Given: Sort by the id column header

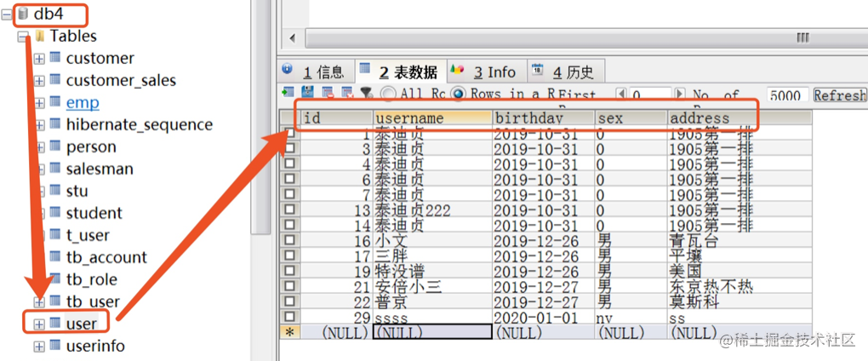Looking at the screenshot, I should click(x=336, y=118).
